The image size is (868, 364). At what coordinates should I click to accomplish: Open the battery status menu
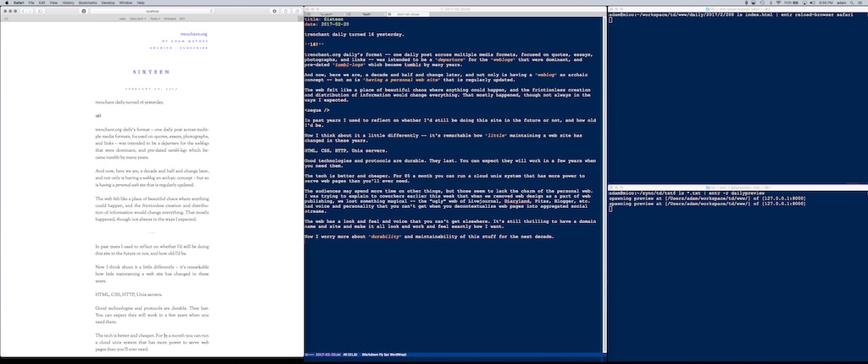click(x=791, y=3)
